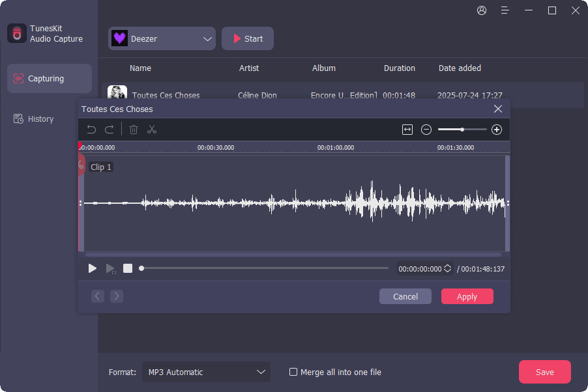Fit waveform to window width icon
Image resolution: width=588 pixels, height=392 pixels.
tap(407, 130)
